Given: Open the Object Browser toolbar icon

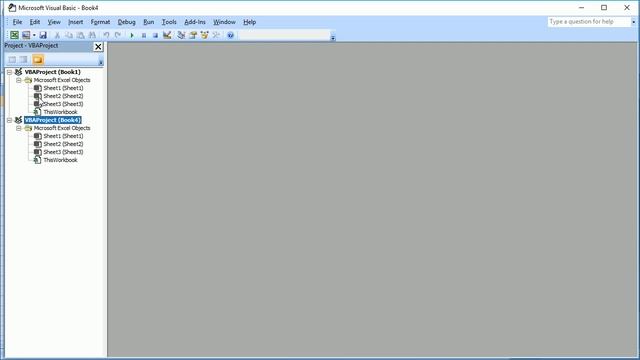Looking at the screenshot, I should [204, 36].
